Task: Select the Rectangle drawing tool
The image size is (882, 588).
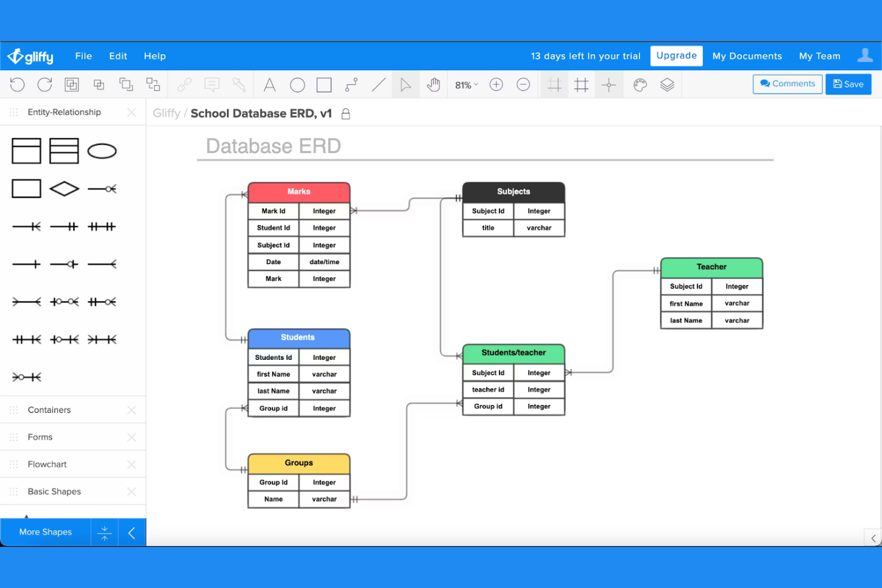Action: coord(324,84)
